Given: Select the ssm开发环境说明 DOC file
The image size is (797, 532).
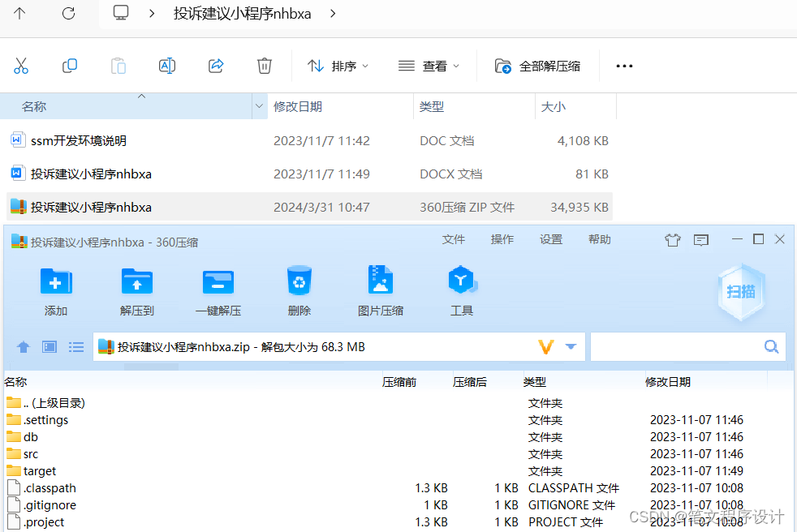Looking at the screenshot, I should 309,141.
